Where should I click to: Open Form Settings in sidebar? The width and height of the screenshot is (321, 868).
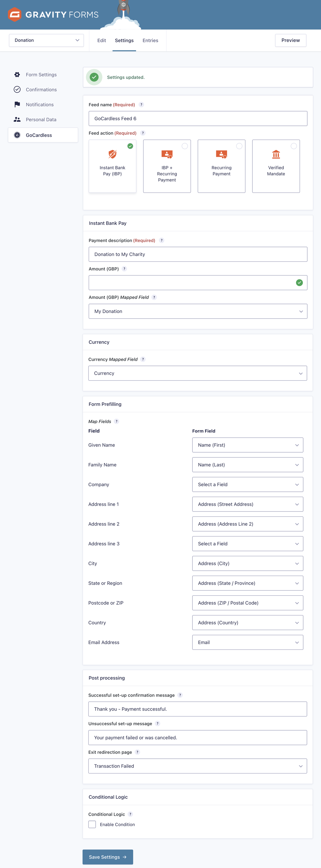point(43,74)
